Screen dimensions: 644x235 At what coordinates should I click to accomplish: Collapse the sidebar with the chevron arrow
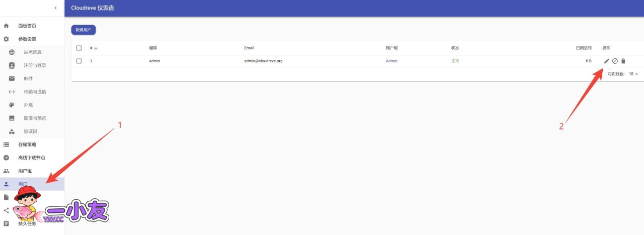(x=55, y=8)
